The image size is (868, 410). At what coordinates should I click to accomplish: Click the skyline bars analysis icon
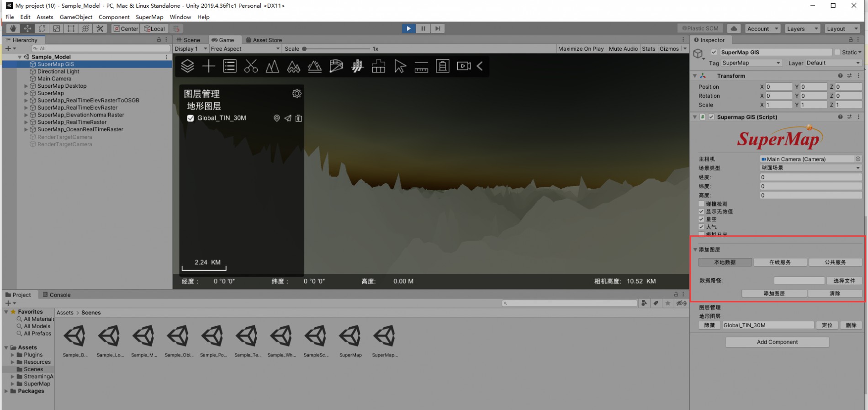(357, 66)
